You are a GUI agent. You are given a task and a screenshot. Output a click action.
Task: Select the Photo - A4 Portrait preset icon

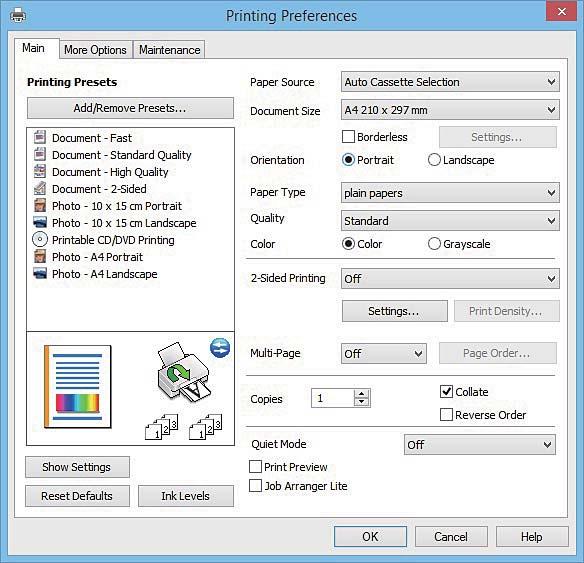click(40, 257)
